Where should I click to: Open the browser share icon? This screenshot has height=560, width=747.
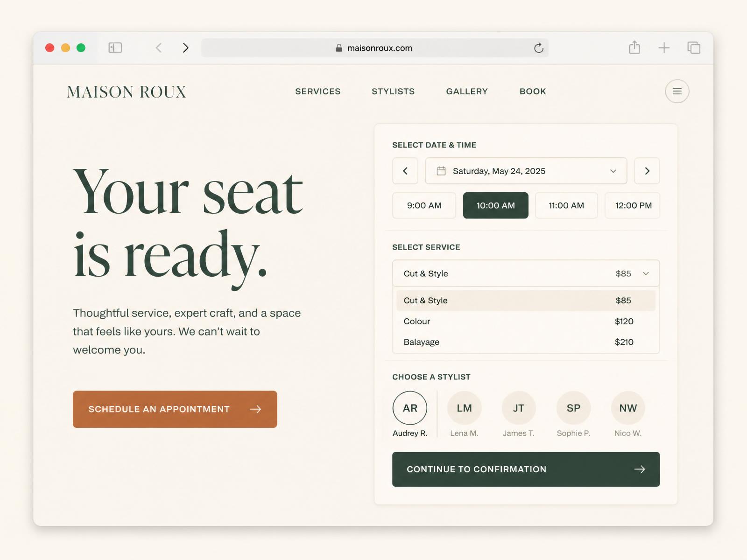point(634,47)
